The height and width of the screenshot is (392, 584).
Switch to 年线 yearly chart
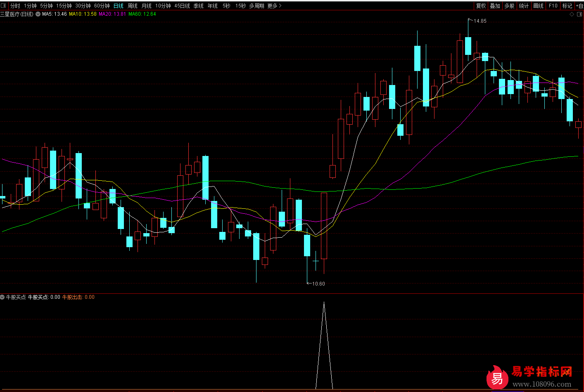[x=213, y=6]
